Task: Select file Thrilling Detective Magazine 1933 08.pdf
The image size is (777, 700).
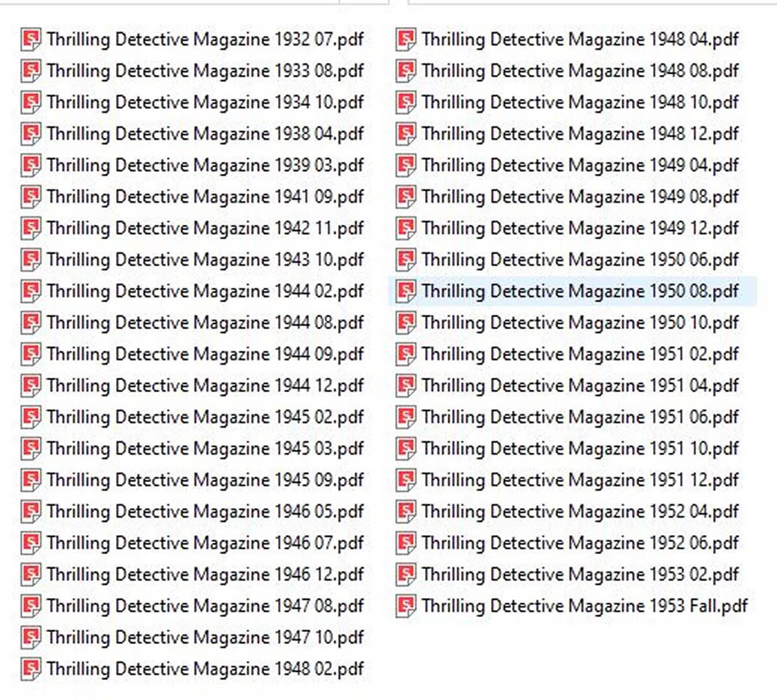Action: click(205, 71)
